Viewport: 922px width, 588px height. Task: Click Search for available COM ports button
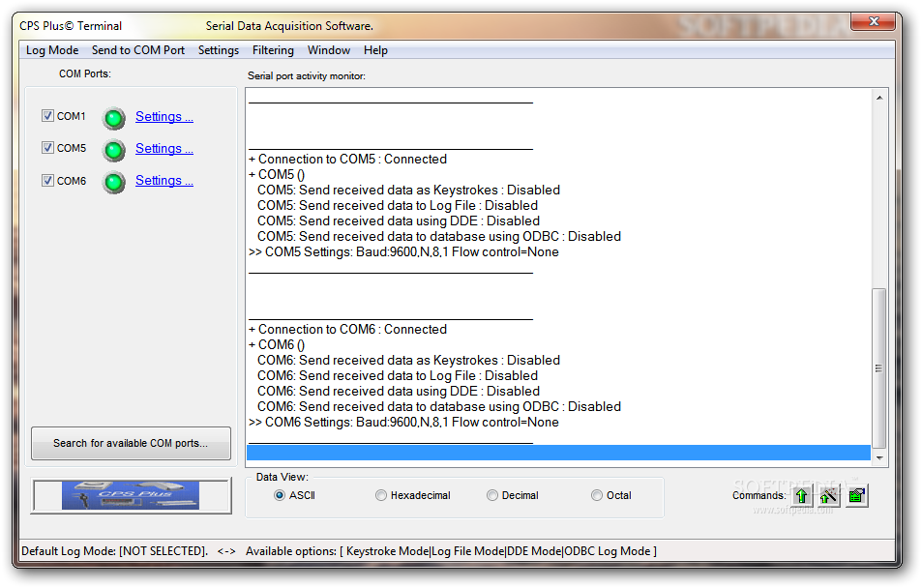(131, 443)
